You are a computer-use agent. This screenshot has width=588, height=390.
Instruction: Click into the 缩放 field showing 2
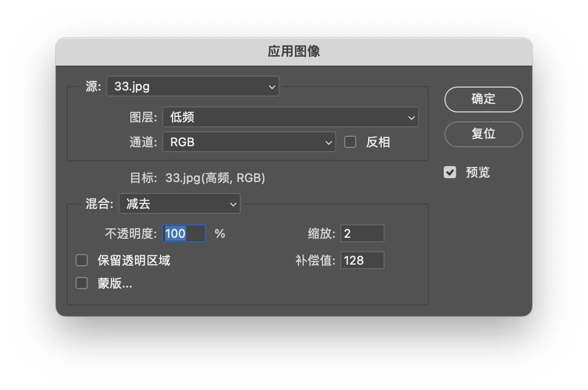362,233
